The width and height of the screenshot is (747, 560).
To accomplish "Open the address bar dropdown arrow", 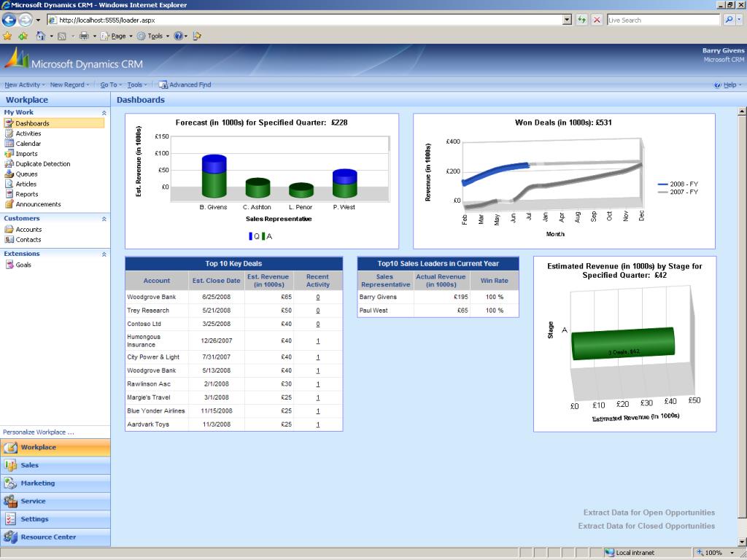I will point(567,20).
